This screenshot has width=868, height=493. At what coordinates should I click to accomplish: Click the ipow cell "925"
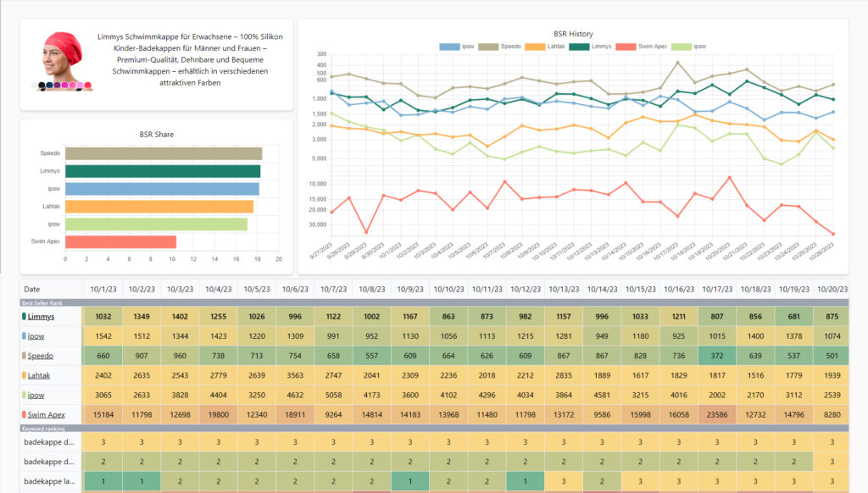coord(679,335)
